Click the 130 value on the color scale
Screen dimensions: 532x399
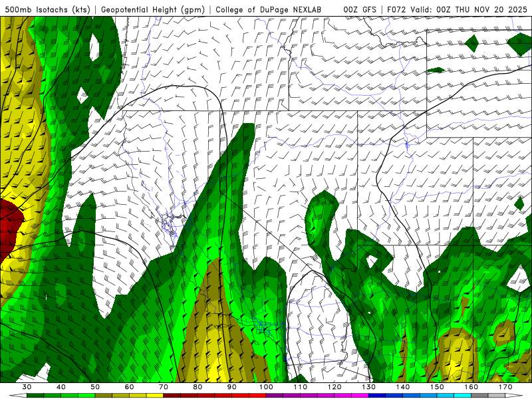[368, 387]
